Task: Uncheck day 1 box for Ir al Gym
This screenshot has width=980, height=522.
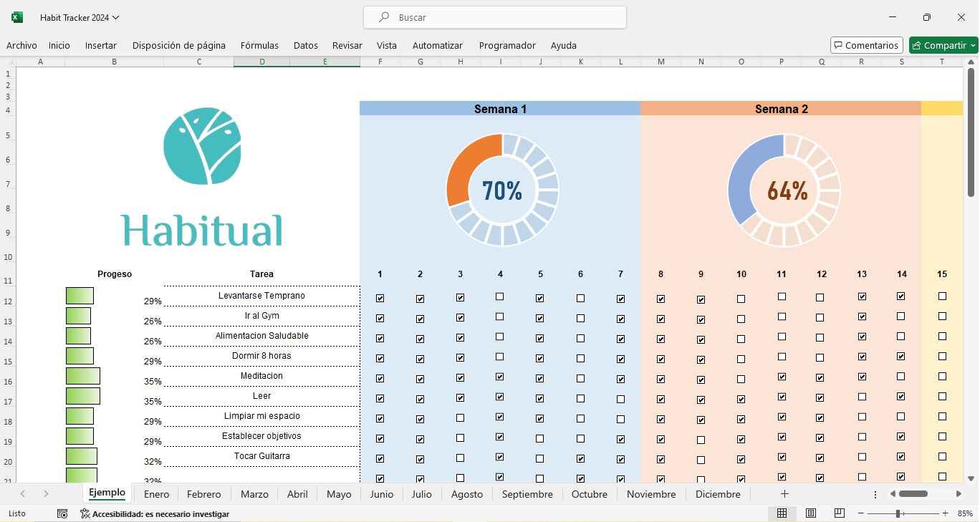Action: pos(380,319)
